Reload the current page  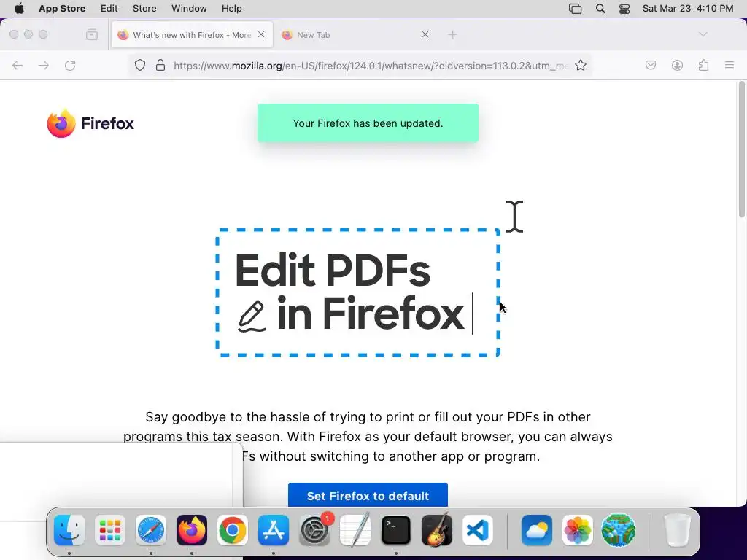[x=70, y=65]
